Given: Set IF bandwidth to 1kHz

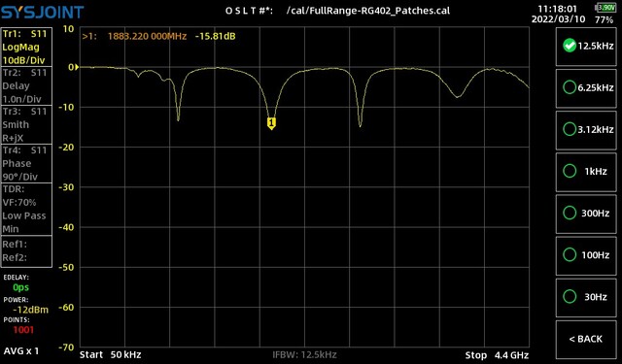Looking at the screenshot, I should [586, 172].
